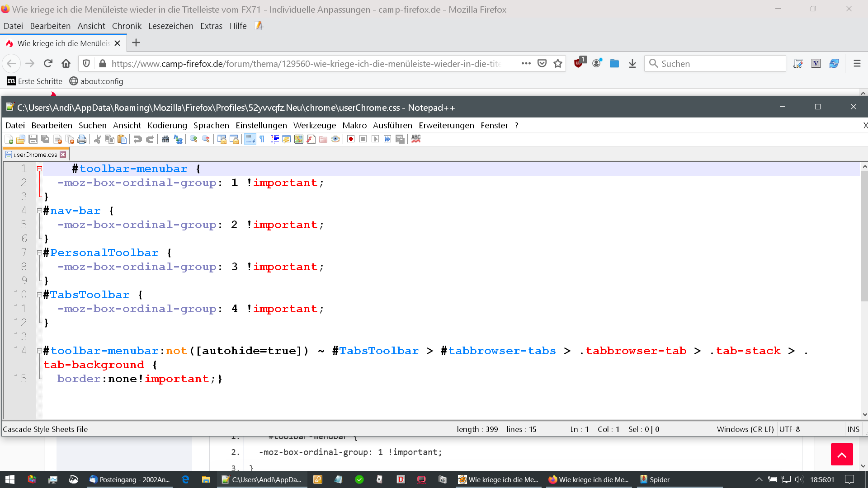Click the Undo arrow in Notepad++ toolbar
868x488 pixels.
click(x=138, y=139)
